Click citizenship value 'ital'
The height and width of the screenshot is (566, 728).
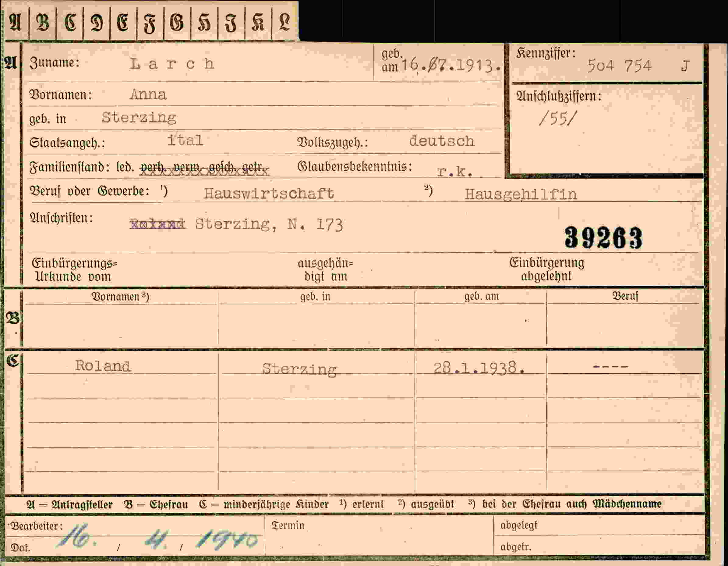pos(185,140)
